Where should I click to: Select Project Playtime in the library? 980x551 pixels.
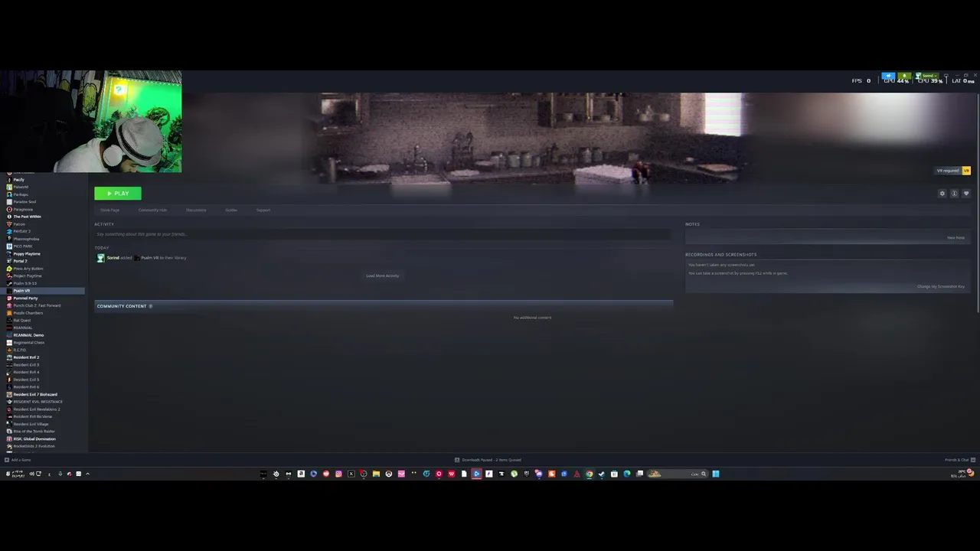pos(28,276)
